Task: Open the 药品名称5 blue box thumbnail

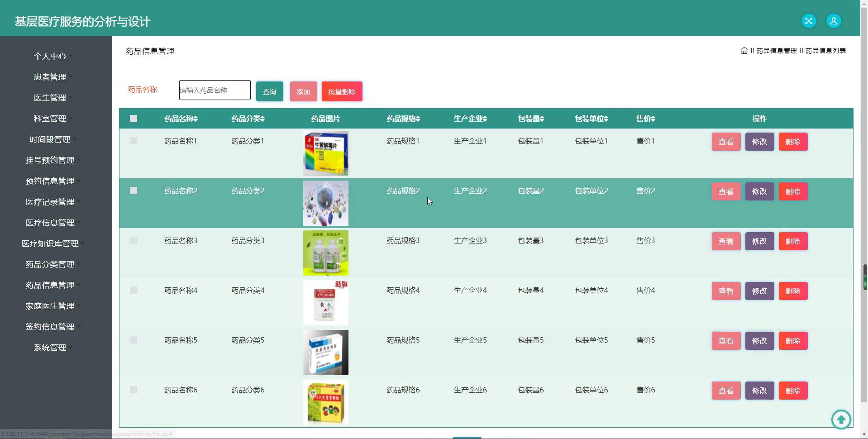Action: click(x=326, y=353)
